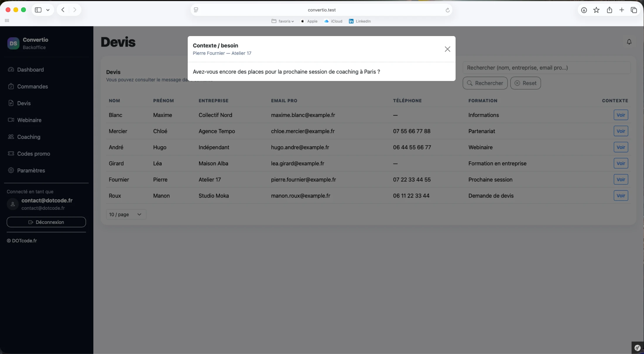View context for Manon Roux
This screenshot has height=354, width=644.
(621, 195)
